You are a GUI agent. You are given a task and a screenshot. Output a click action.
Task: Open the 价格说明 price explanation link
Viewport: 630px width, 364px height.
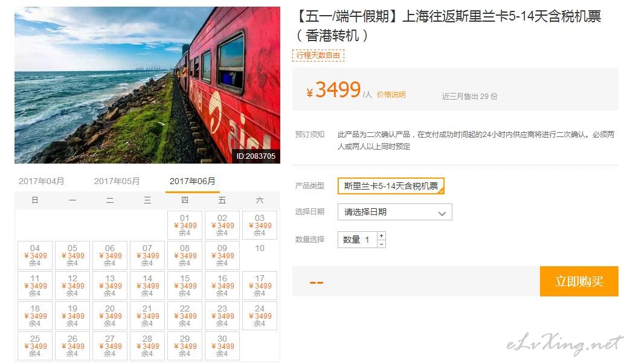point(391,95)
